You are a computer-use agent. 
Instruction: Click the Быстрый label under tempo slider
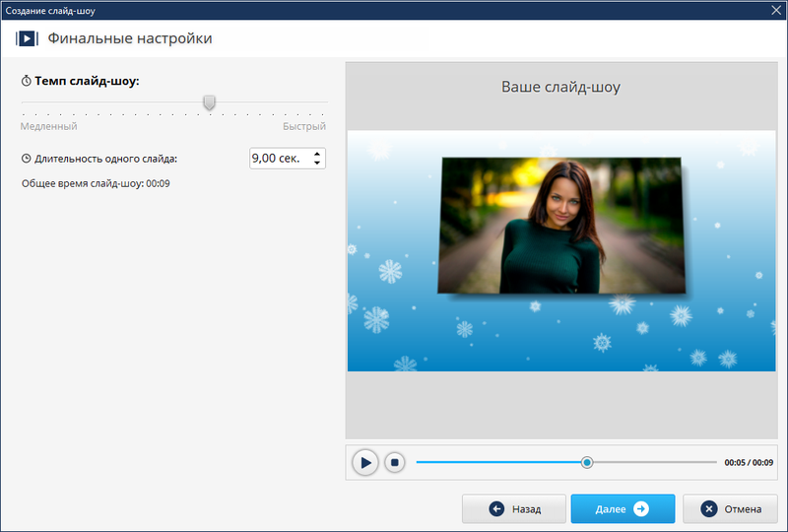coord(304,126)
